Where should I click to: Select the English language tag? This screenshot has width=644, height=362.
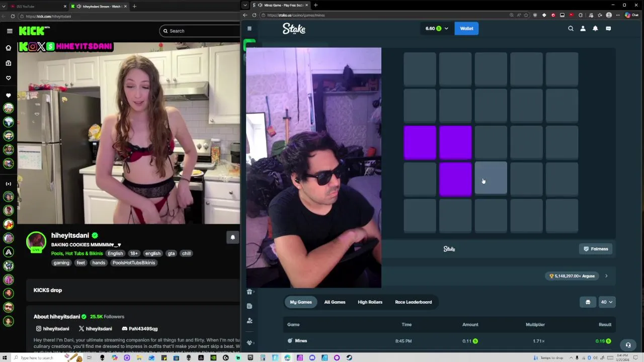[115, 253]
